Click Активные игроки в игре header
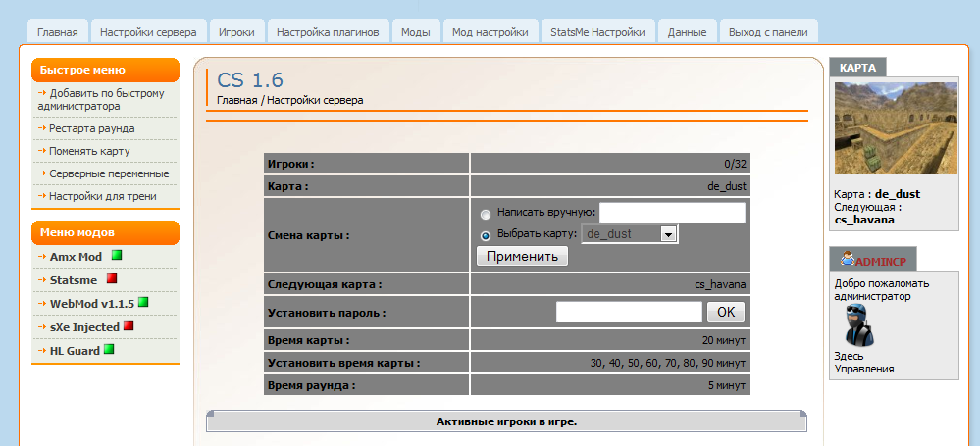980x446 pixels. (506, 421)
